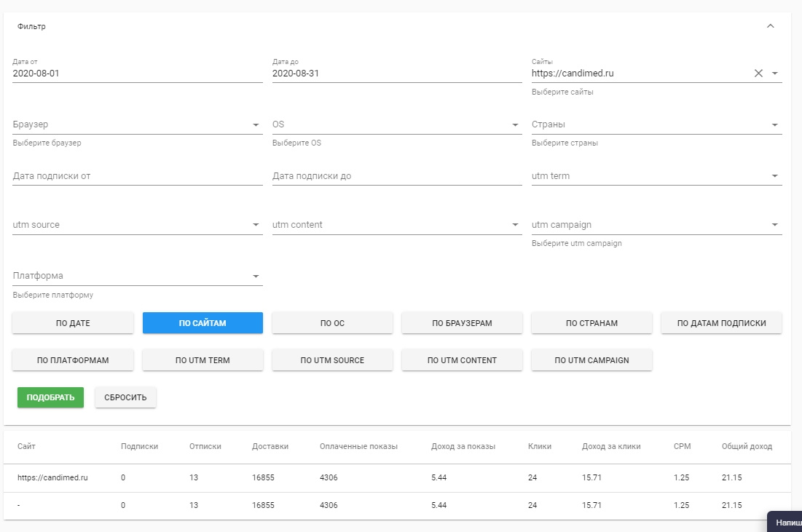The height and width of the screenshot is (532, 802).
Task: Open the Сайты dropdown arrow
Action: click(x=774, y=73)
